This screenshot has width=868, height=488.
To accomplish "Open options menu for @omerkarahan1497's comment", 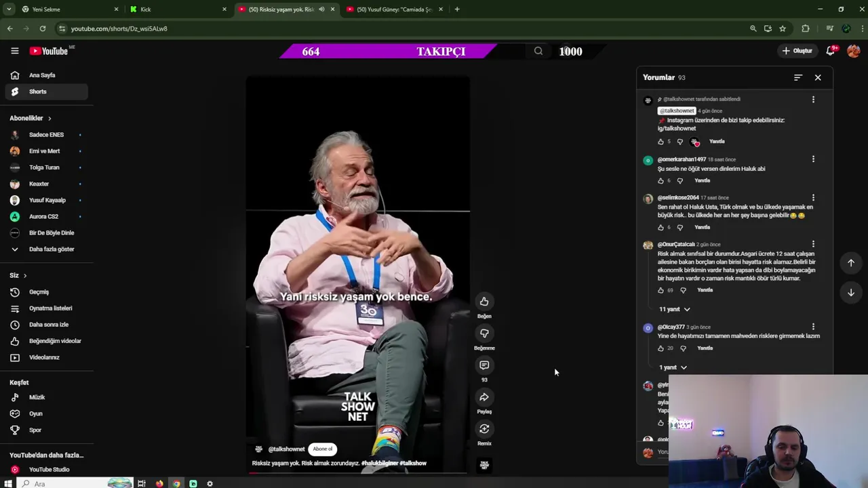I will (813, 159).
